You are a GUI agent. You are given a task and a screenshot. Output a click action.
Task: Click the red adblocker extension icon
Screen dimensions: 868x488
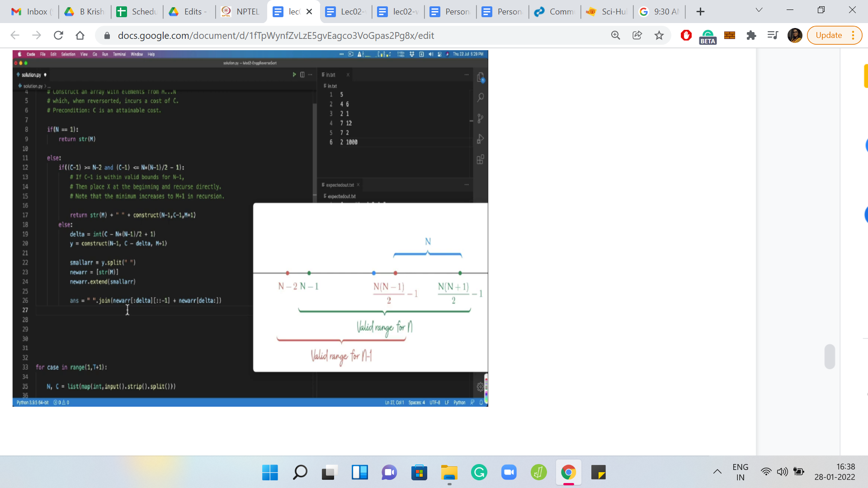coord(686,35)
